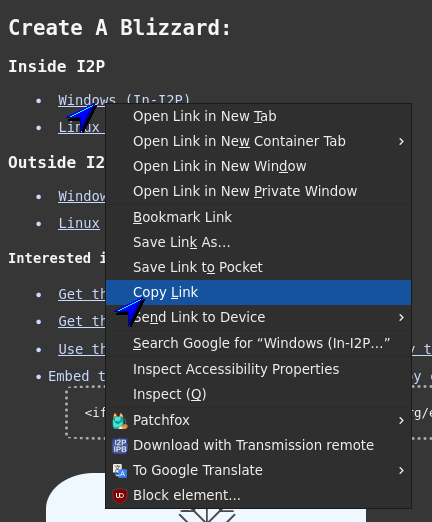Viewport: 432px width, 522px height.
Task: Expand the Patchfox submenu arrow
Action: [401, 420]
